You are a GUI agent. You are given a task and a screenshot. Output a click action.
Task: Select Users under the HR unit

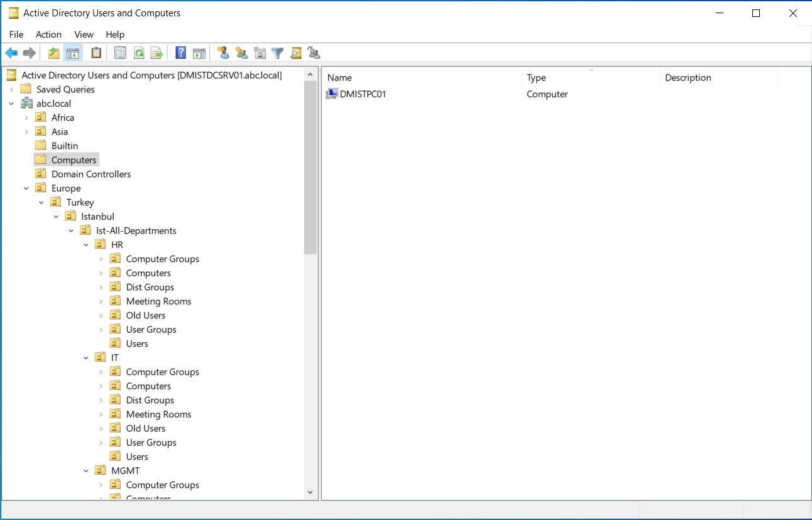(137, 344)
